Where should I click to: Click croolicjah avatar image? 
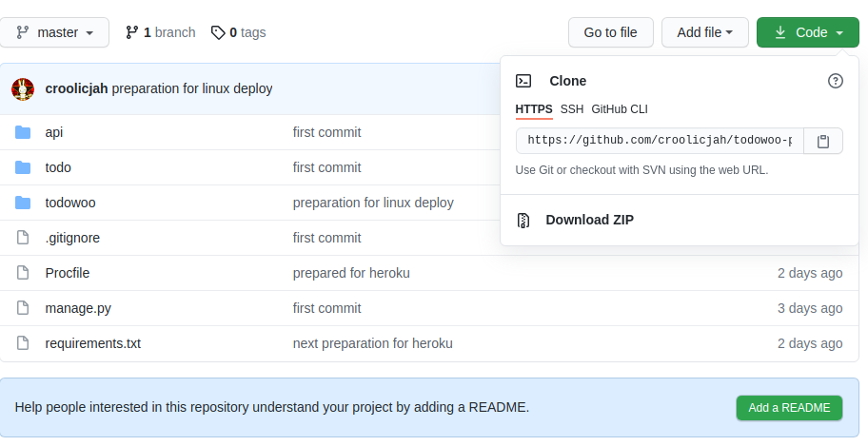[x=23, y=89]
